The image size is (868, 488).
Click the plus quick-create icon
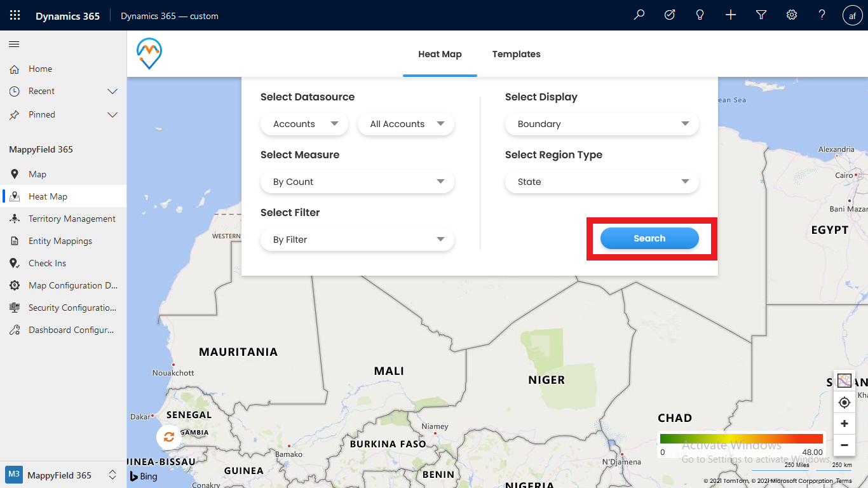tap(731, 15)
